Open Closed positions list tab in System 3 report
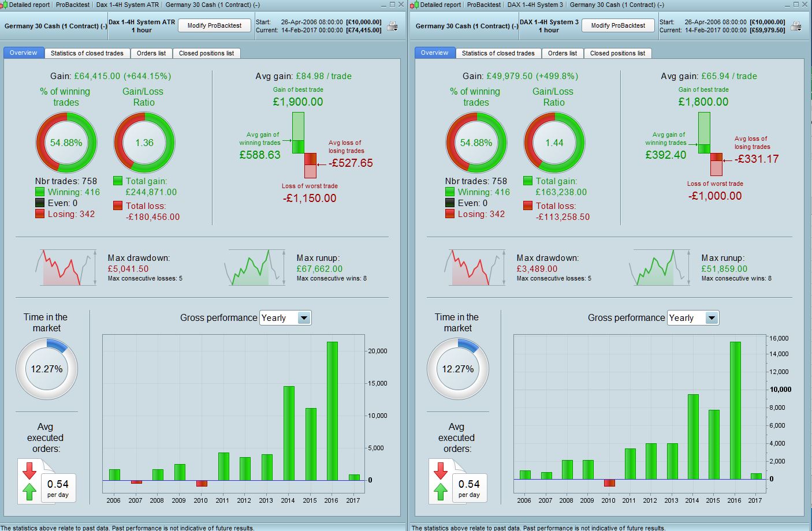The image size is (812, 531). pos(618,53)
